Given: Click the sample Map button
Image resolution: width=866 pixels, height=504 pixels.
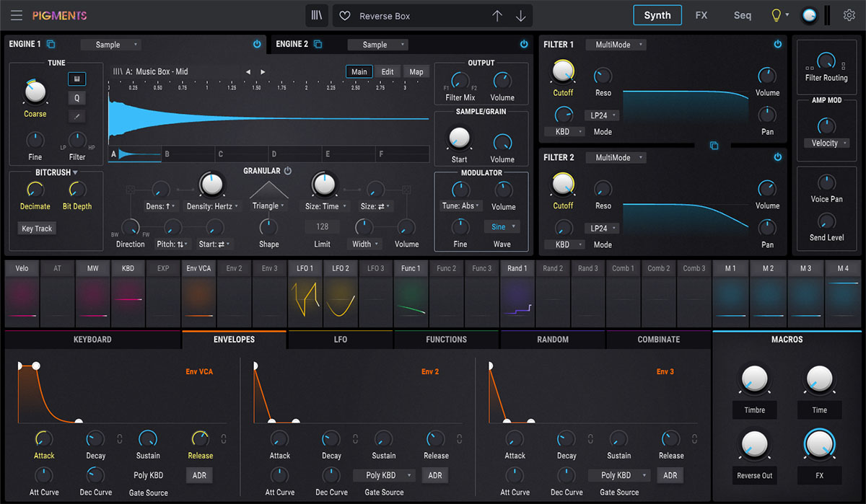Looking at the screenshot, I should tap(416, 71).
